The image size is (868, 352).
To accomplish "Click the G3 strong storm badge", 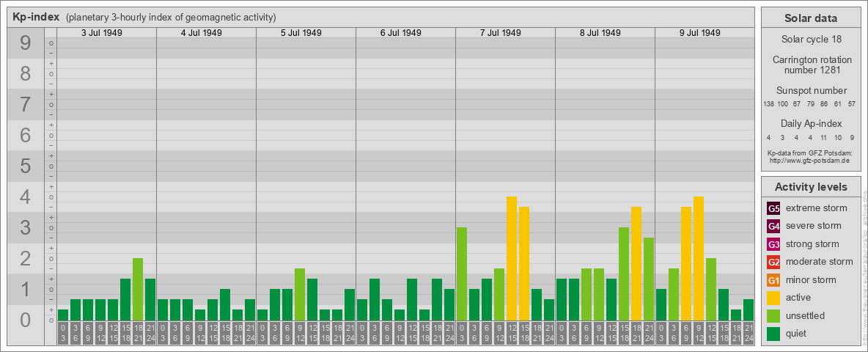I will click(x=773, y=244).
